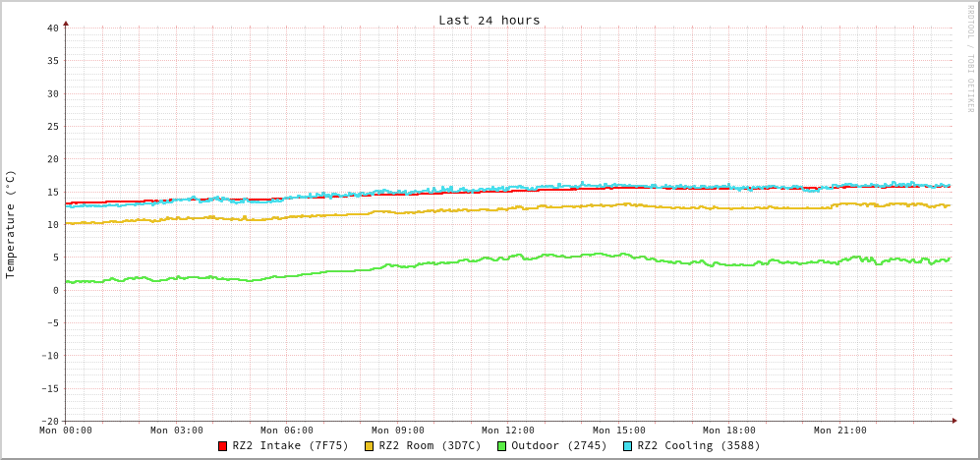
Task: Click the green Outdoor legend swatch
Action: pyautogui.click(x=501, y=446)
